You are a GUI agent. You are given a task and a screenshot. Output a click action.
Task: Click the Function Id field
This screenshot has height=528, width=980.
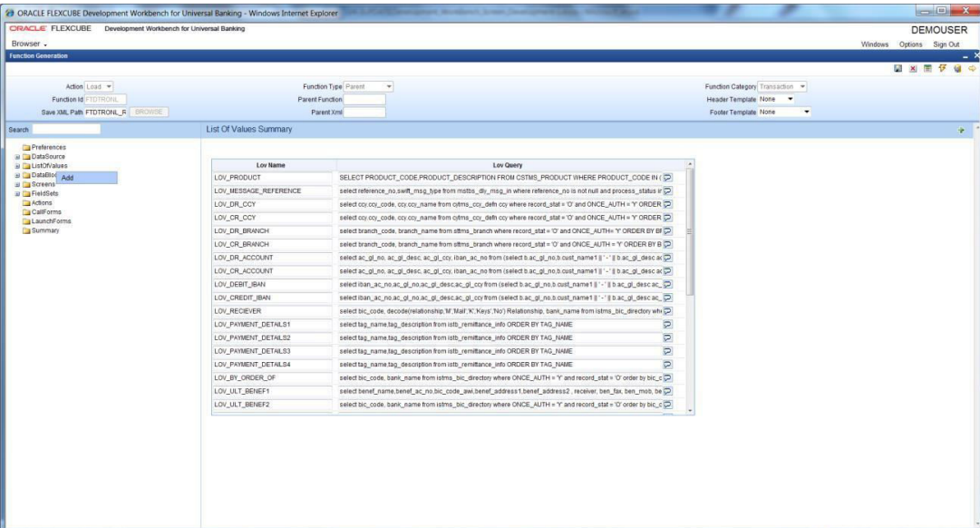106,100
